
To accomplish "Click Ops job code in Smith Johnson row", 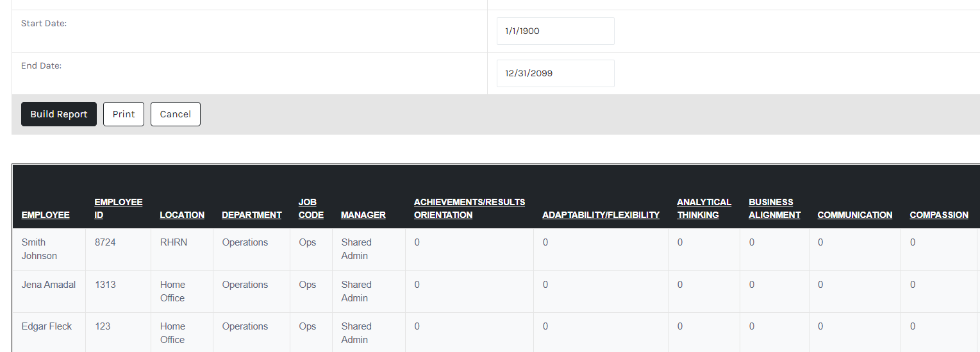I will 308,242.
